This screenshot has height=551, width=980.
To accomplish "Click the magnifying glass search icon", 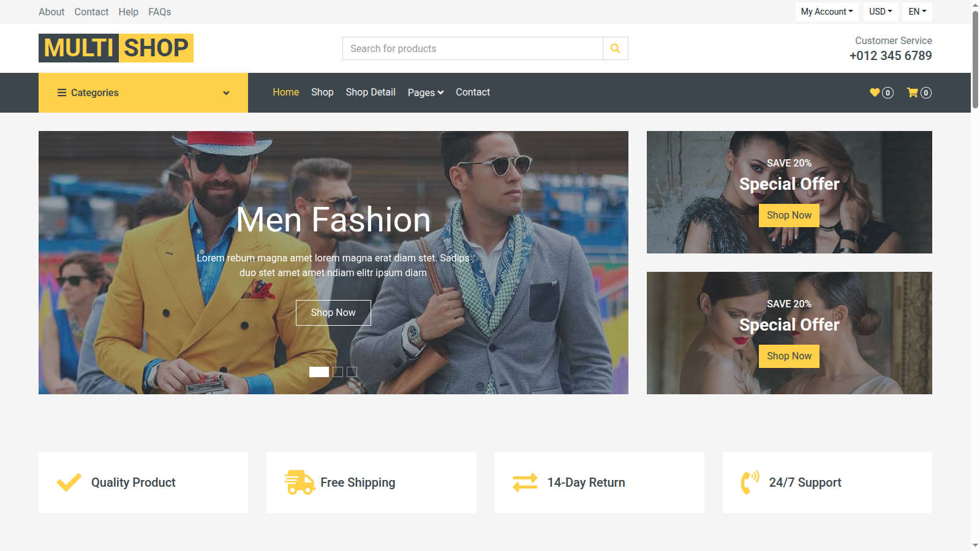I will click(x=615, y=48).
